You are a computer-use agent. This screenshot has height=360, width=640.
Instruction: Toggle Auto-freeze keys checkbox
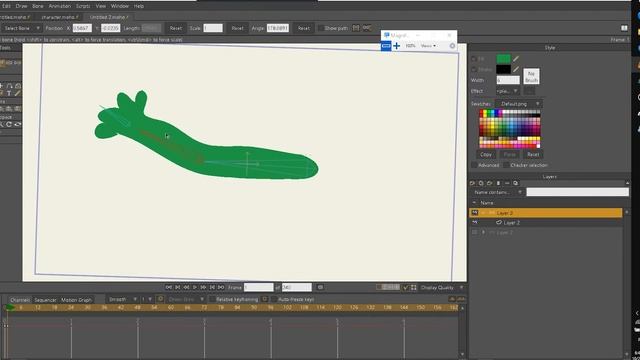click(x=274, y=299)
